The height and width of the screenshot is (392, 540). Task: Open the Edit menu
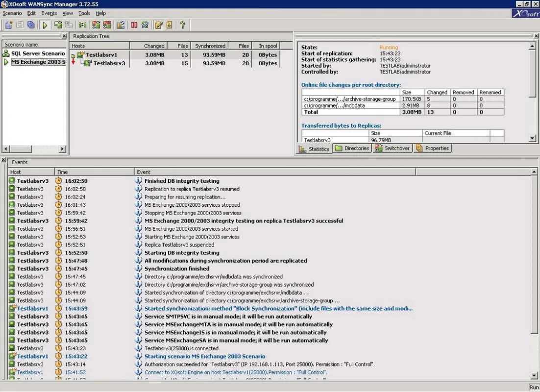pos(31,13)
